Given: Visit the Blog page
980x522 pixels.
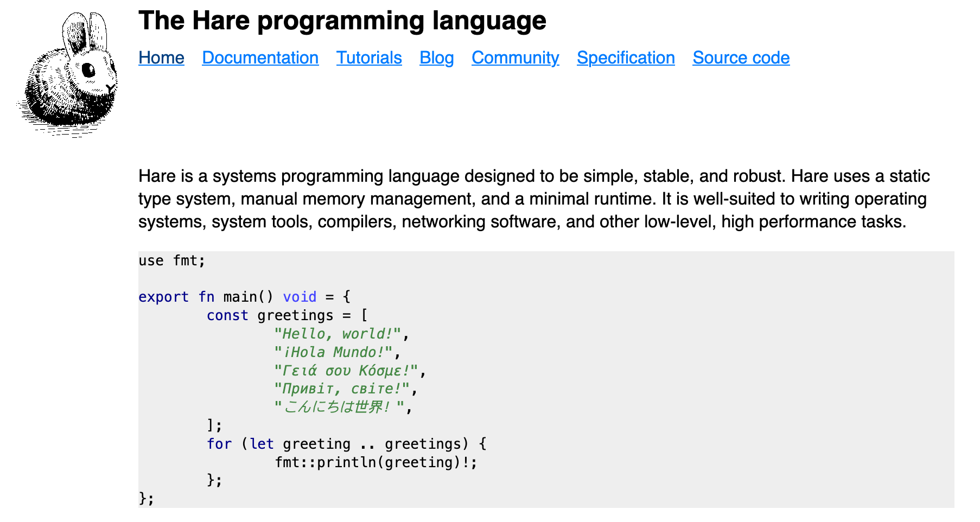Looking at the screenshot, I should pos(437,58).
